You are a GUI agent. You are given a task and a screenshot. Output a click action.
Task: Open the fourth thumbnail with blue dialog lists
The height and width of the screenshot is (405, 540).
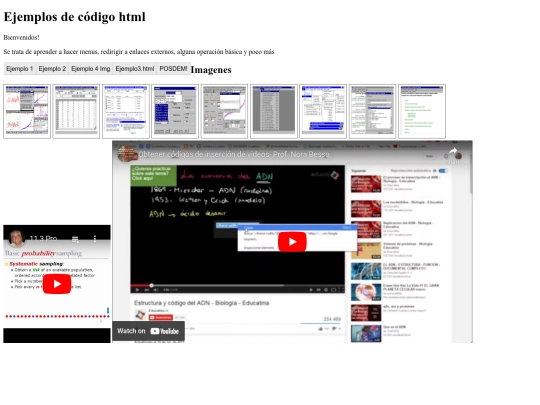(x=175, y=111)
